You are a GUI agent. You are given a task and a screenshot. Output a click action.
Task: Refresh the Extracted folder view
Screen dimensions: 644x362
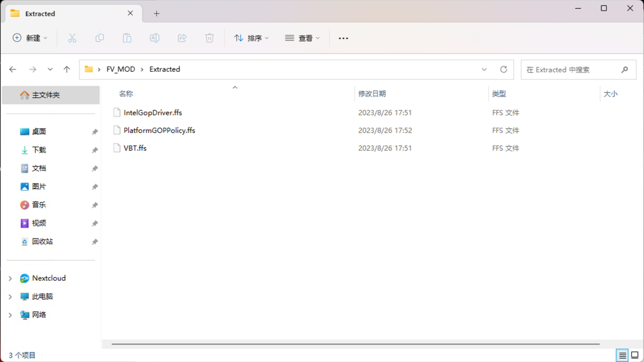pyautogui.click(x=504, y=70)
